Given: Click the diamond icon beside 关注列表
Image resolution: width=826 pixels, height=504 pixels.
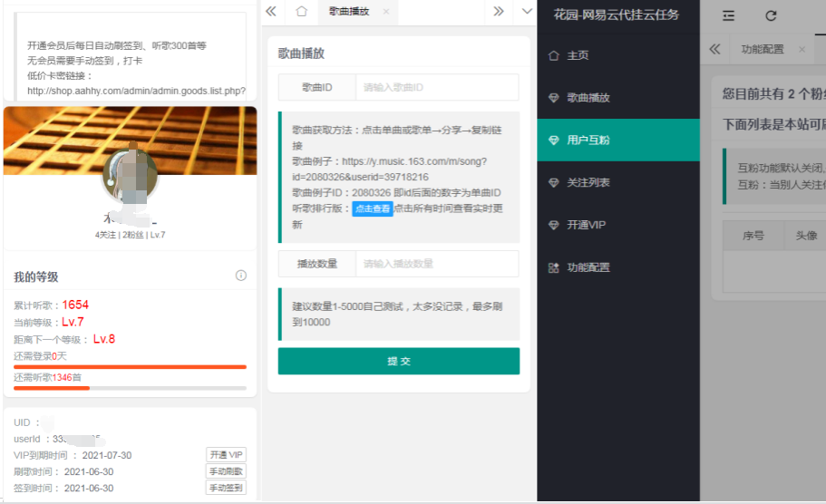Looking at the screenshot, I should point(554,183).
